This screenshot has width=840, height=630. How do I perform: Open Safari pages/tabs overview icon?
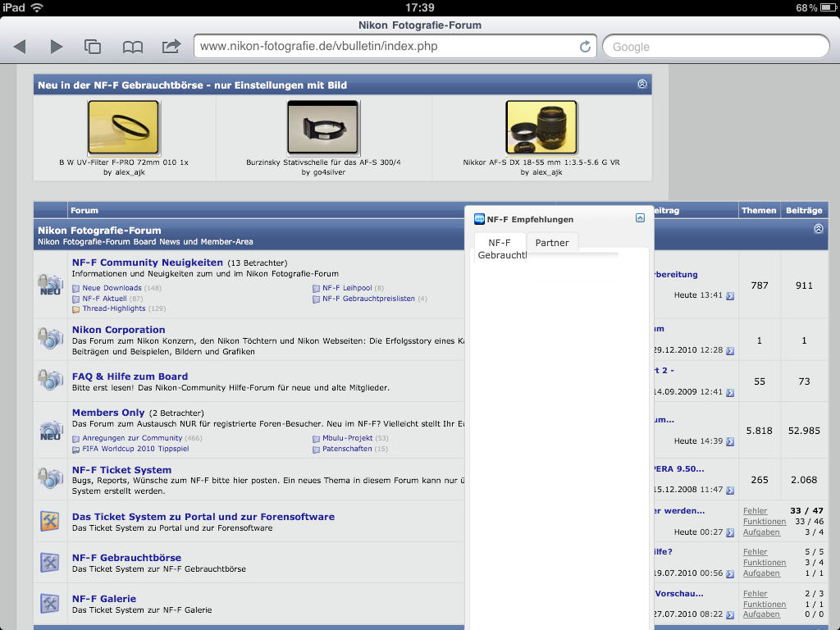pos(93,47)
